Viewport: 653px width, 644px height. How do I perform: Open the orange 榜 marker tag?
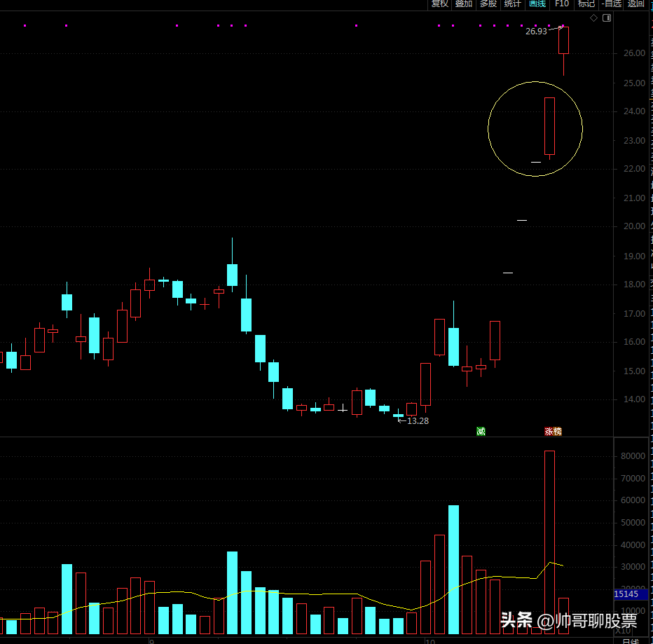click(x=558, y=431)
